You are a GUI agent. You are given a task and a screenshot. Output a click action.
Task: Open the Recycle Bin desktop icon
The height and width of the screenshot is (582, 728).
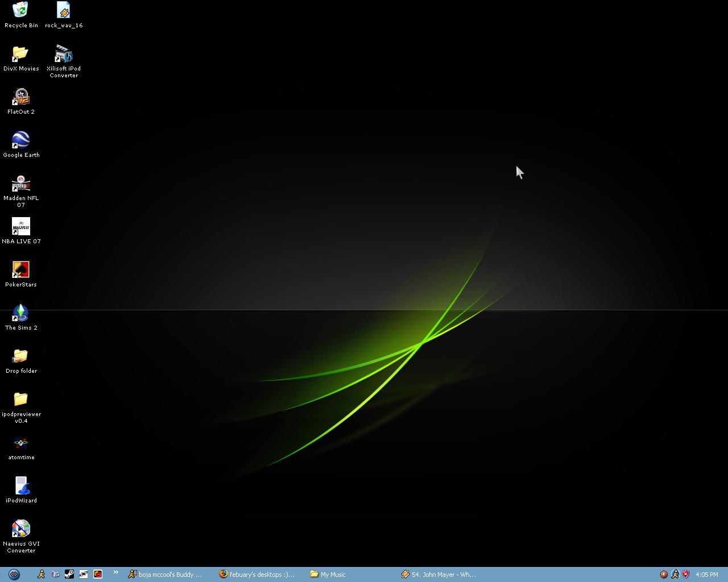[21, 11]
